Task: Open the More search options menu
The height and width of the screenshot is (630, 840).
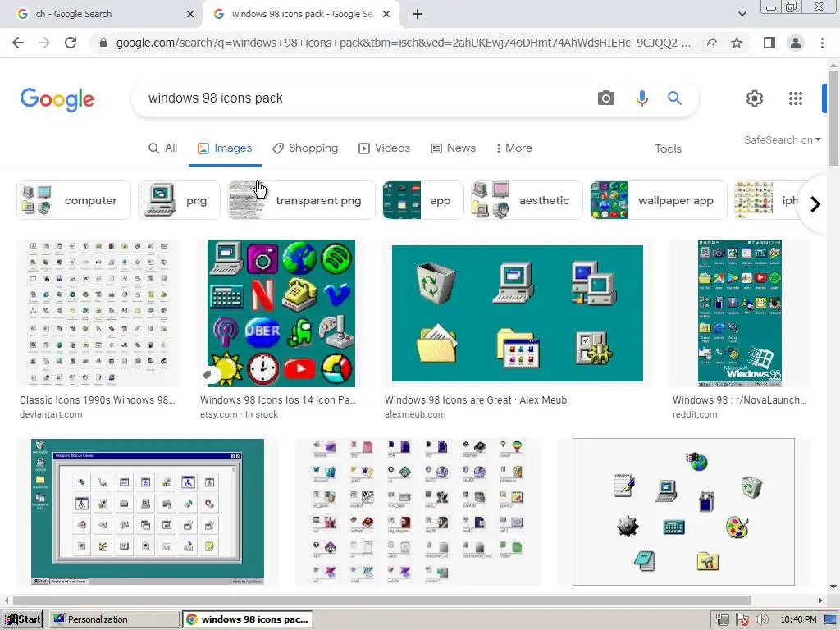Action: click(x=514, y=148)
